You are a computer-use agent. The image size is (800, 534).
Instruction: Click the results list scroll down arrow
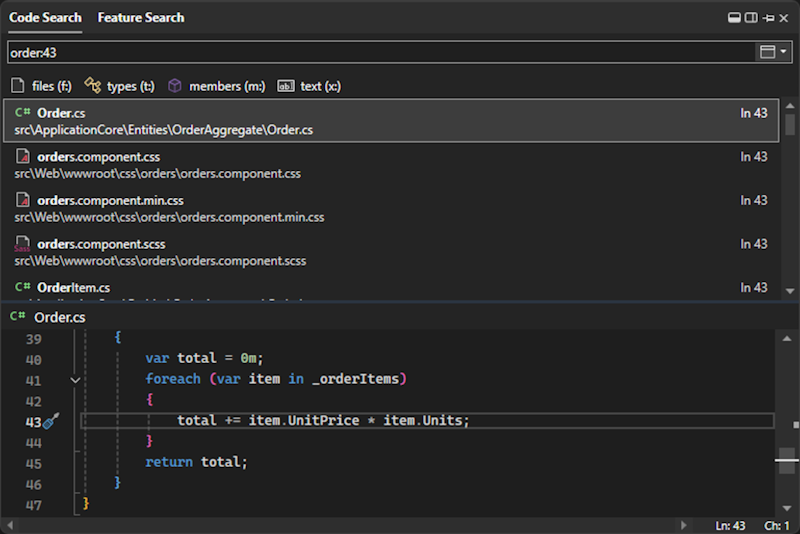(790, 289)
